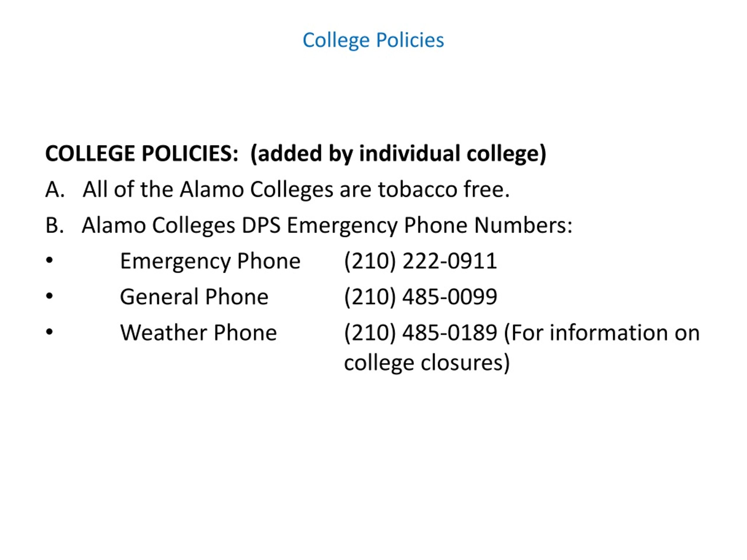Image resolution: width=747 pixels, height=560 pixels.
Task: Click the word Policies in the title
Action: [x=410, y=41]
